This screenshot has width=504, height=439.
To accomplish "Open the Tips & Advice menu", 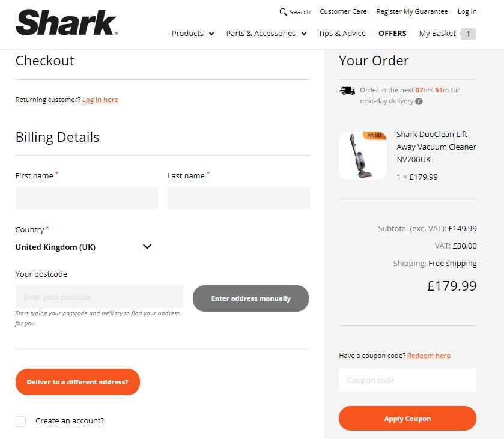I will [x=342, y=34].
